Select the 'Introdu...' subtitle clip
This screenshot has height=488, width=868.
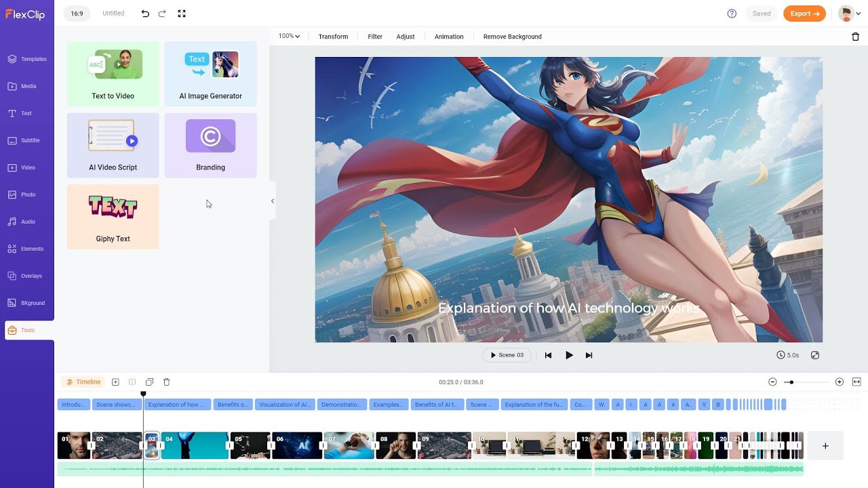(73, 405)
